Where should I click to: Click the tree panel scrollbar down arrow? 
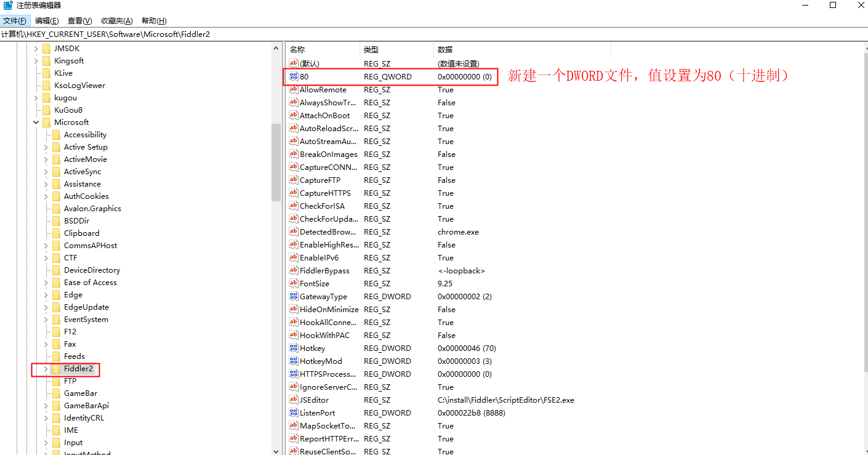tap(276, 450)
